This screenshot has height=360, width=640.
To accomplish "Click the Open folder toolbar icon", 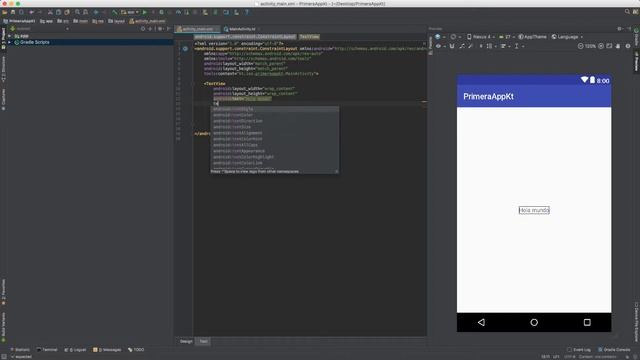I will (x=5, y=12).
